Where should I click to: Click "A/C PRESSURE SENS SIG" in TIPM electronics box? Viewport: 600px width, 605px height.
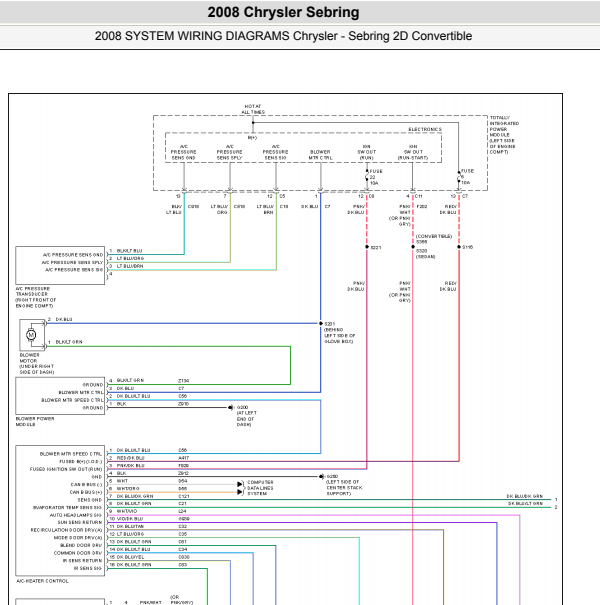point(275,152)
